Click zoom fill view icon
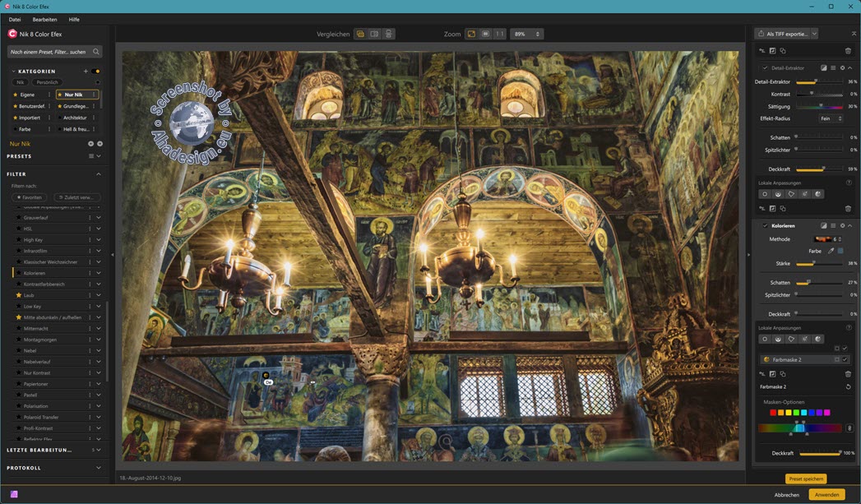 [485, 34]
